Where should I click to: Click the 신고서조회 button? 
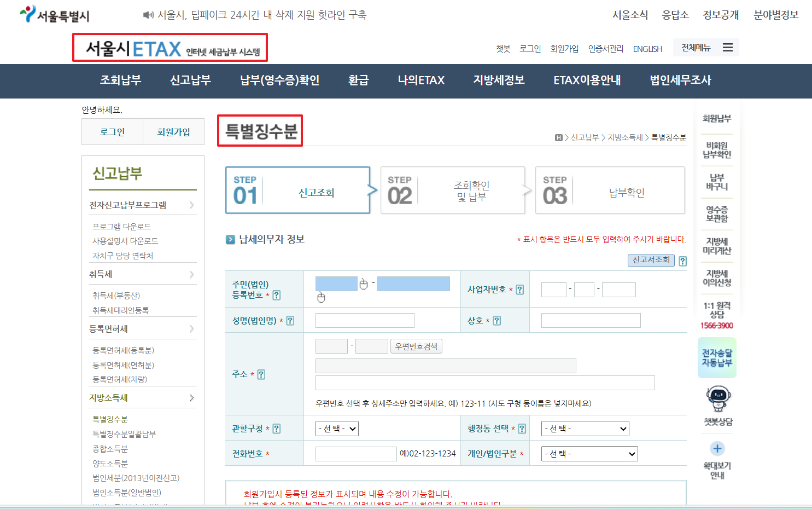coord(651,260)
